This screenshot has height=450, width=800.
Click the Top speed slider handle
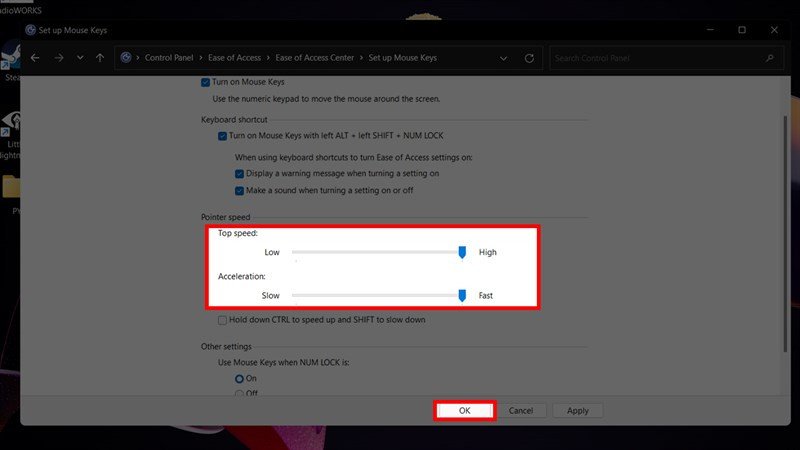tap(462, 253)
